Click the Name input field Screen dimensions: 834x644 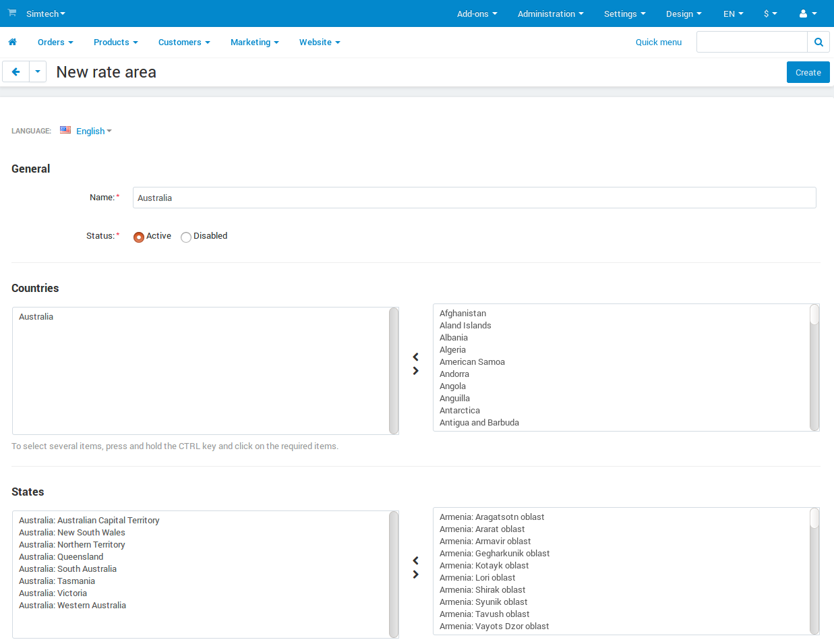pyautogui.click(x=475, y=198)
